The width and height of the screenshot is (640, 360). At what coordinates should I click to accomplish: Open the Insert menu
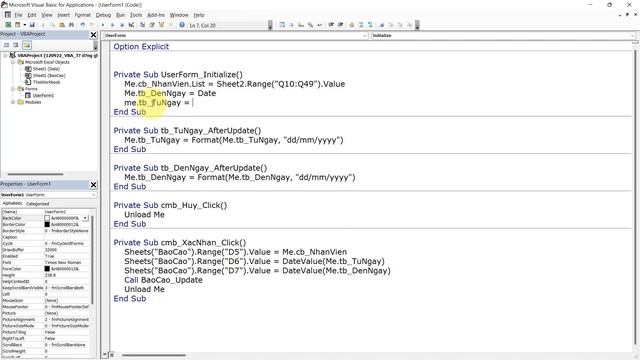(x=63, y=15)
